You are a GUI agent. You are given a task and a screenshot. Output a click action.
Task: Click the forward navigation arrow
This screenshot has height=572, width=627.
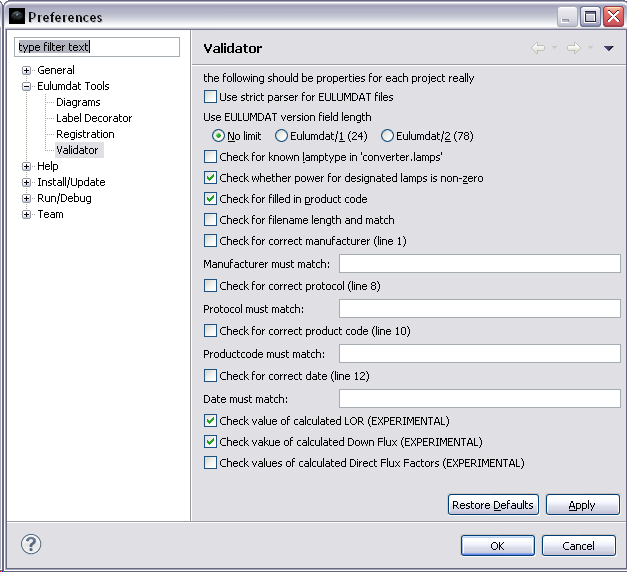pos(573,48)
